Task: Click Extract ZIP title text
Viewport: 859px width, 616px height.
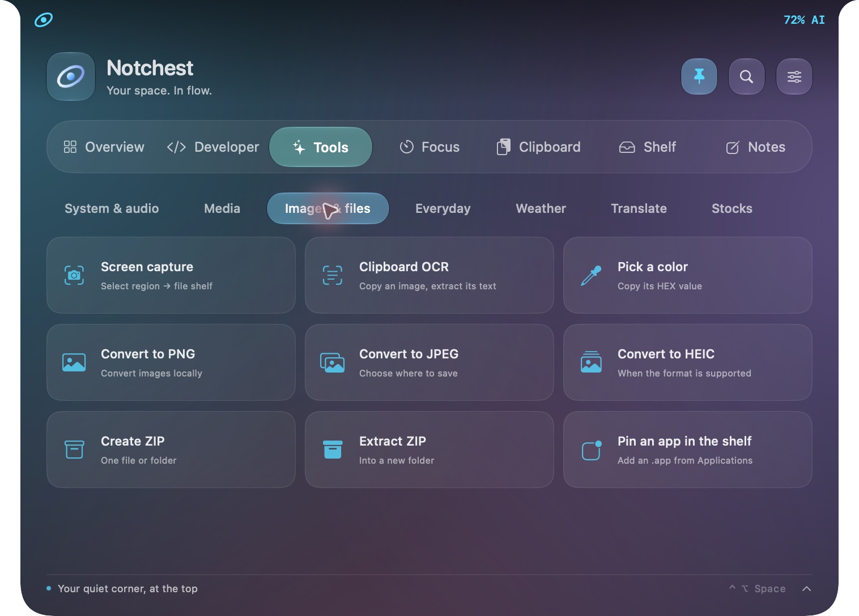Action: point(393,441)
